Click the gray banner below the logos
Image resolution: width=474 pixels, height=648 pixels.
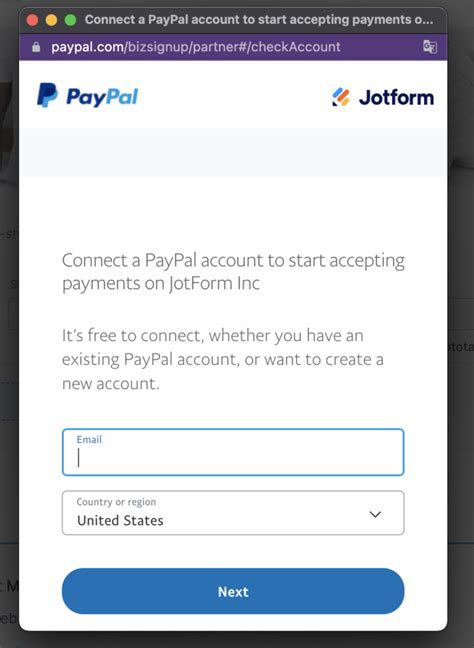coord(233,153)
